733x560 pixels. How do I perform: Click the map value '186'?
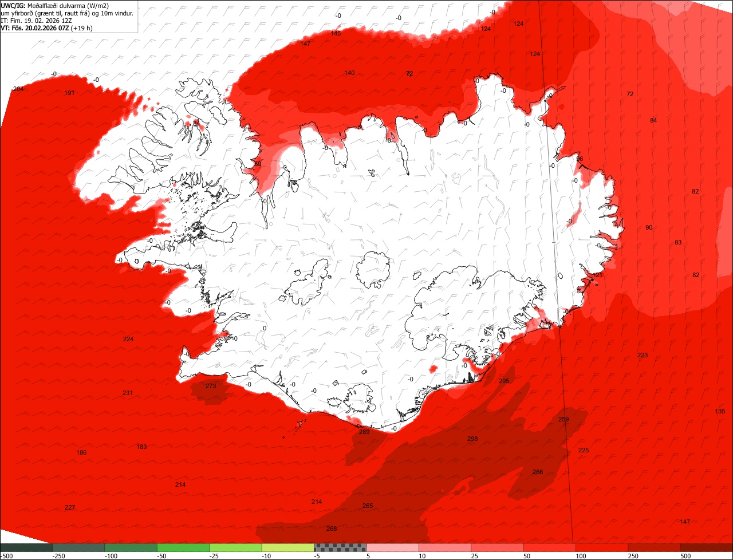82,452
